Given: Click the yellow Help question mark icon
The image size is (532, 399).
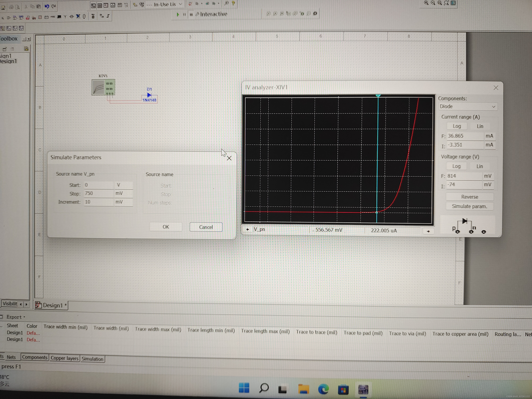Looking at the screenshot, I should (x=233, y=3).
